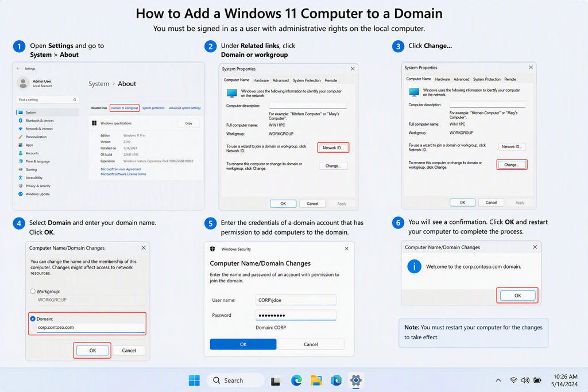Click the battery tray icon

(537, 380)
